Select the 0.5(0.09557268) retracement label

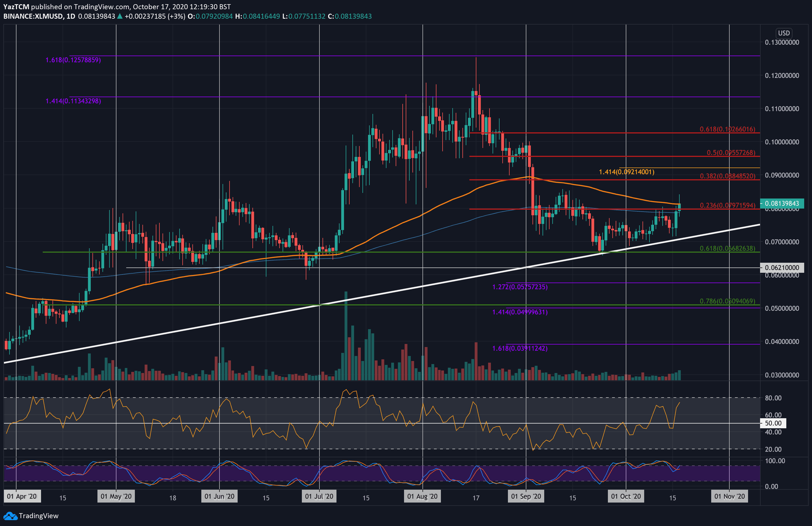coord(731,152)
